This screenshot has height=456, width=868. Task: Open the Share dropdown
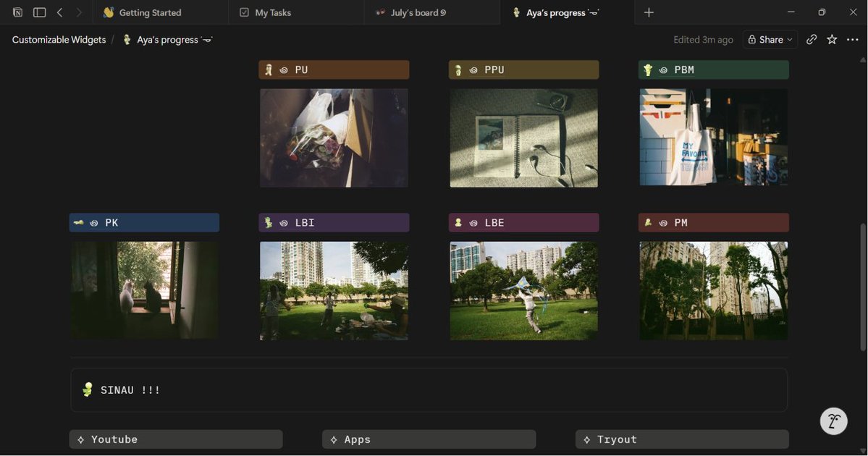[770, 39]
